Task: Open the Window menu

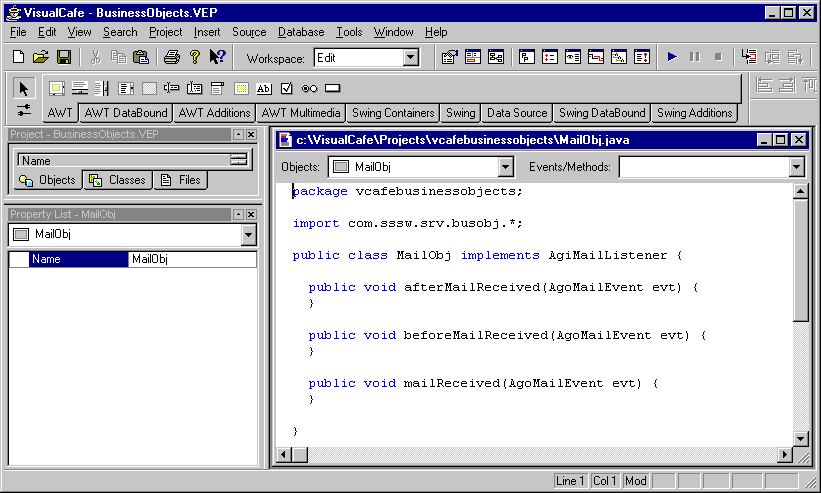Action: (393, 32)
